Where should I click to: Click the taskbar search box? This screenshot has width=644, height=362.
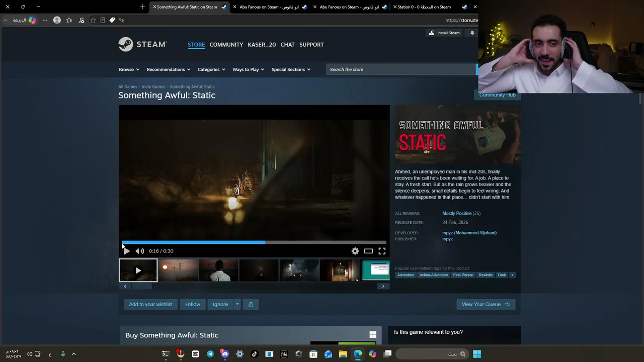(x=432, y=354)
